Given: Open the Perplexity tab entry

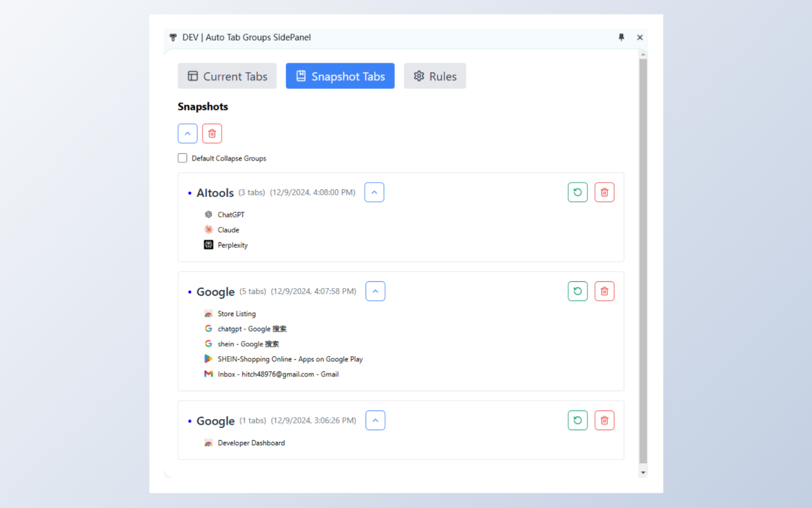Looking at the screenshot, I should pos(232,245).
